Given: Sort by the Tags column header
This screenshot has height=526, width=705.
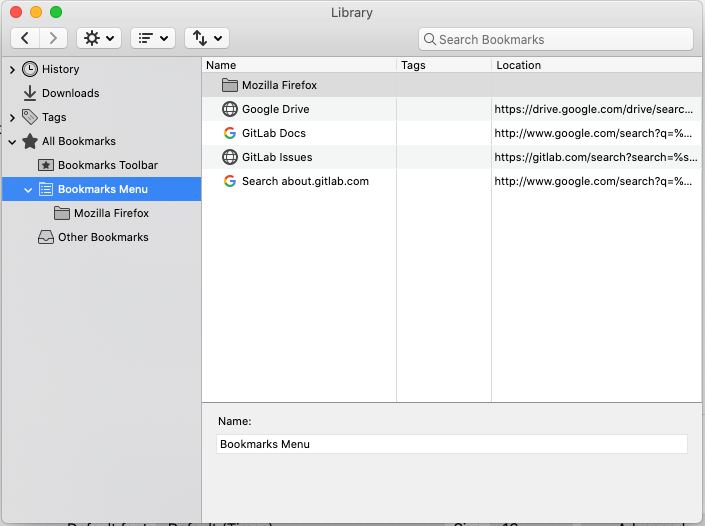Looking at the screenshot, I should point(444,65).
